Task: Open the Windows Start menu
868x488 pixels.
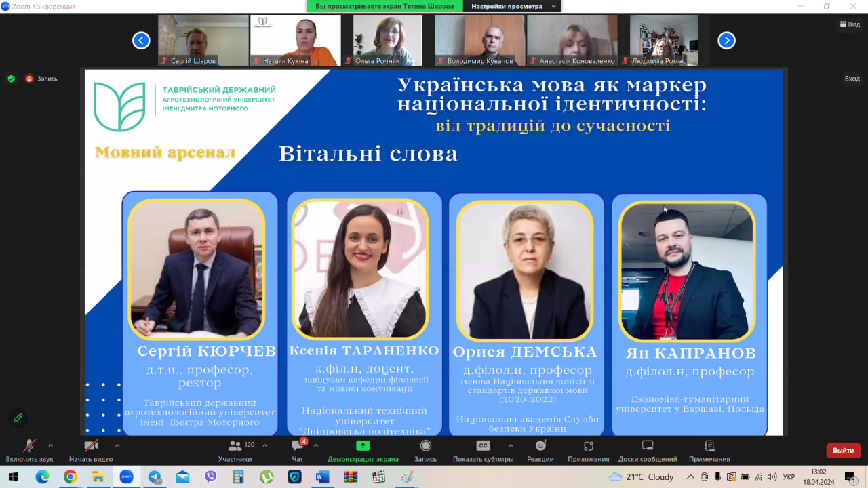Action: (x=13, y=477)
